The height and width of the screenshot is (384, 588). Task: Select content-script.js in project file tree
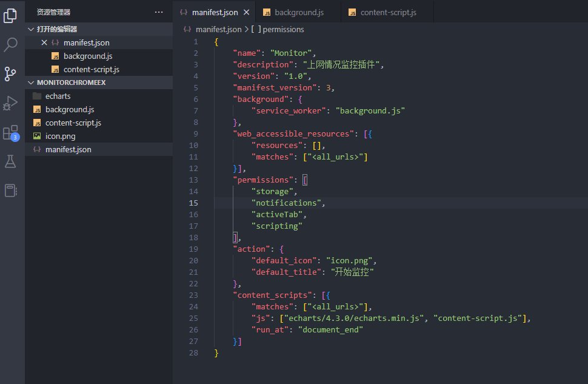coord(73,123)
